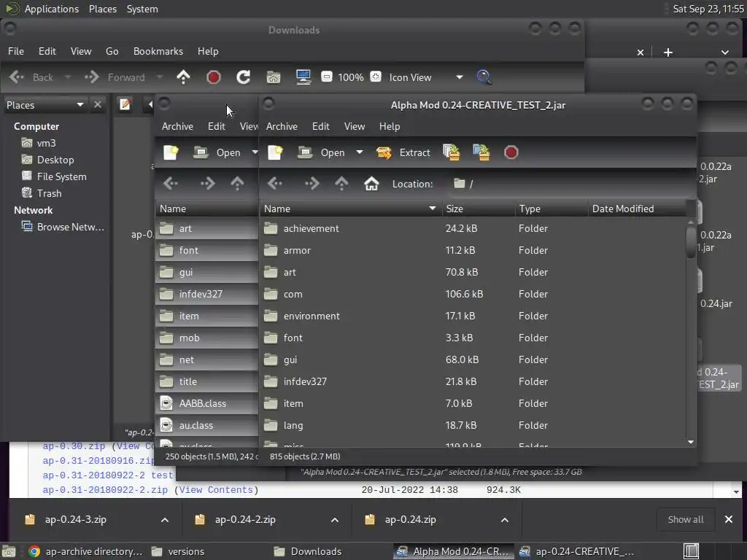Expand ap-0.24-3.zip download options chevron
This screenshot has width=747, height=560.
(x=165, y=520)
